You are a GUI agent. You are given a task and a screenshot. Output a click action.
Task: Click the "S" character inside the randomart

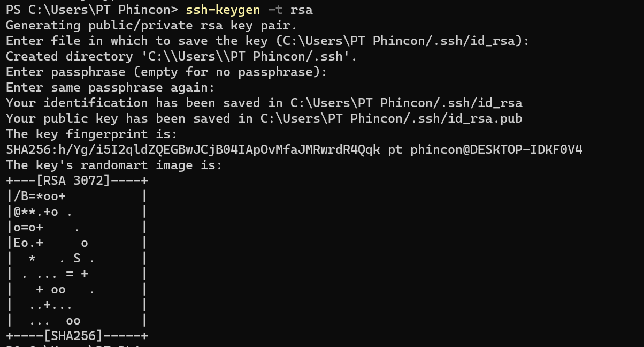pyautogui.click(x=77, y=259)
